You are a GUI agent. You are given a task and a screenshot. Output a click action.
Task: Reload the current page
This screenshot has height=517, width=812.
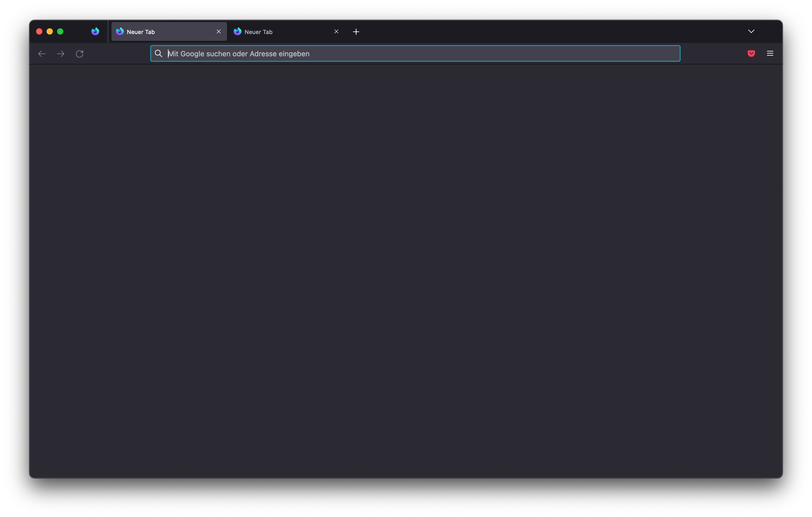tap(80, 54)
